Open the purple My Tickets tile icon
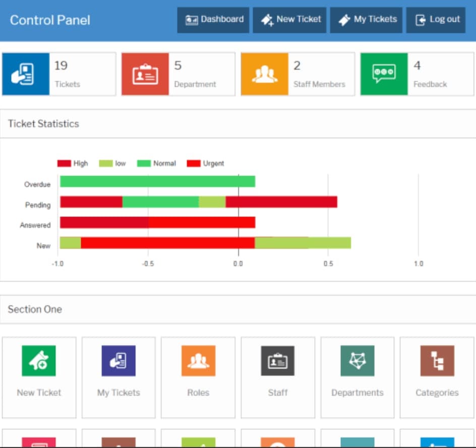 click(118, 361)
